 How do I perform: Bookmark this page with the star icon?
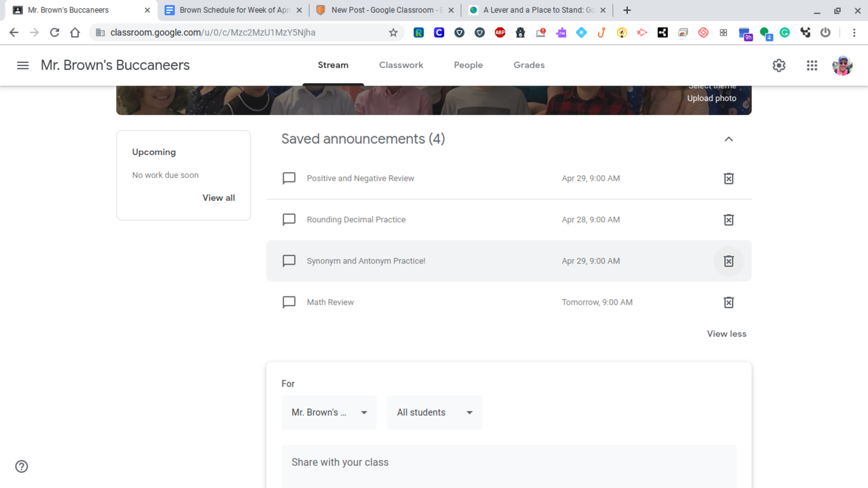(x=393, y=33)
